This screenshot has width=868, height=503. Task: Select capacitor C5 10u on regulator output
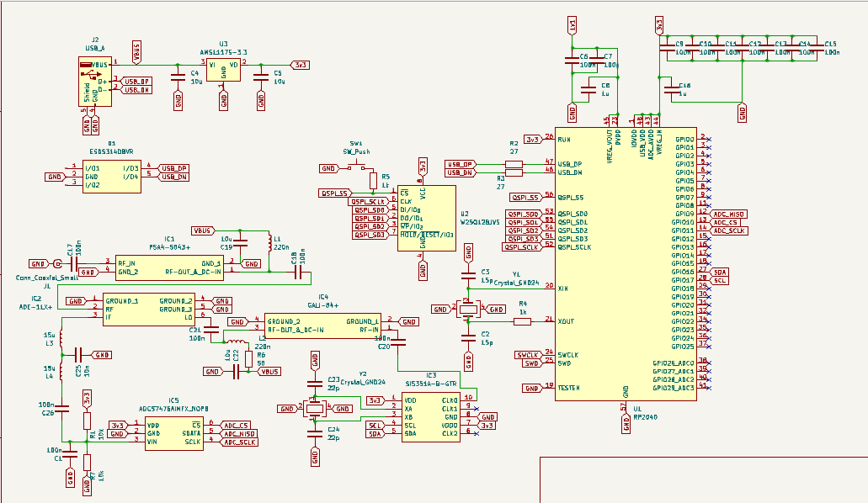point(261,77)
